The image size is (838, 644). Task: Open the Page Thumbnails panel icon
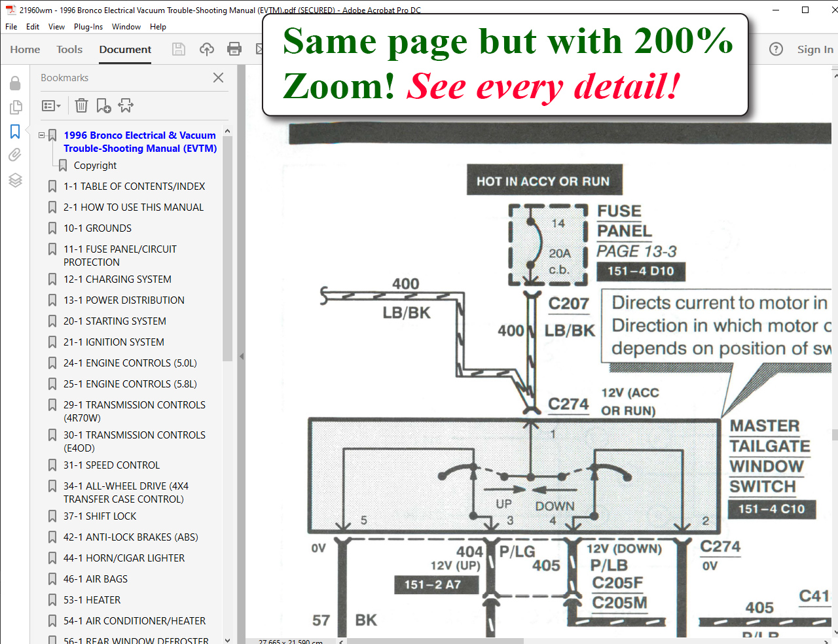tap(15, 107)
